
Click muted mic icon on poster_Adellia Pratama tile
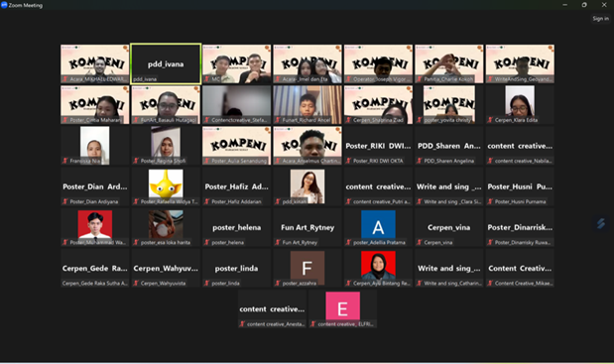(349, 242)
